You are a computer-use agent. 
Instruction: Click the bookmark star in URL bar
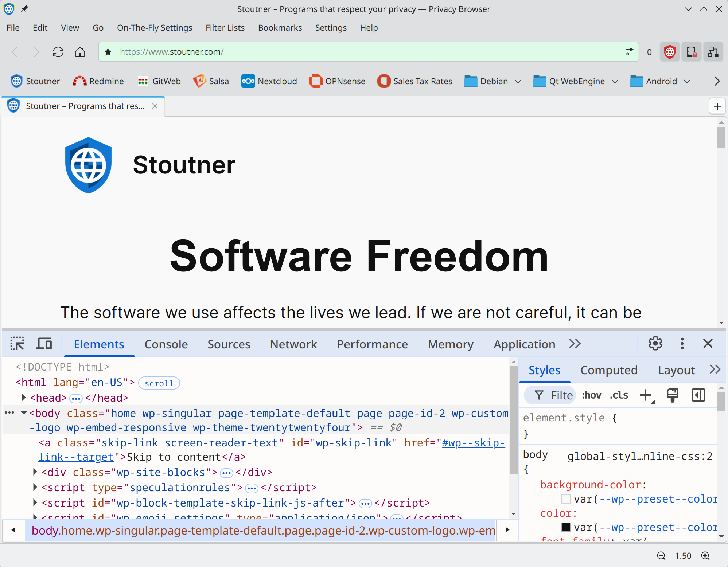click(x=108, y=52)
